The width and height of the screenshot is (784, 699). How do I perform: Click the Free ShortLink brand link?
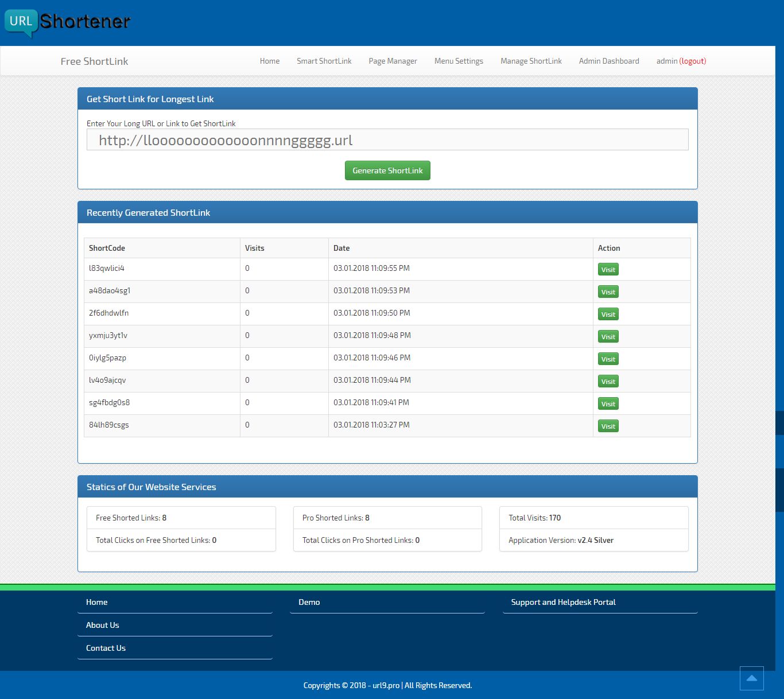pyautogui.click(x=94, y=61)
